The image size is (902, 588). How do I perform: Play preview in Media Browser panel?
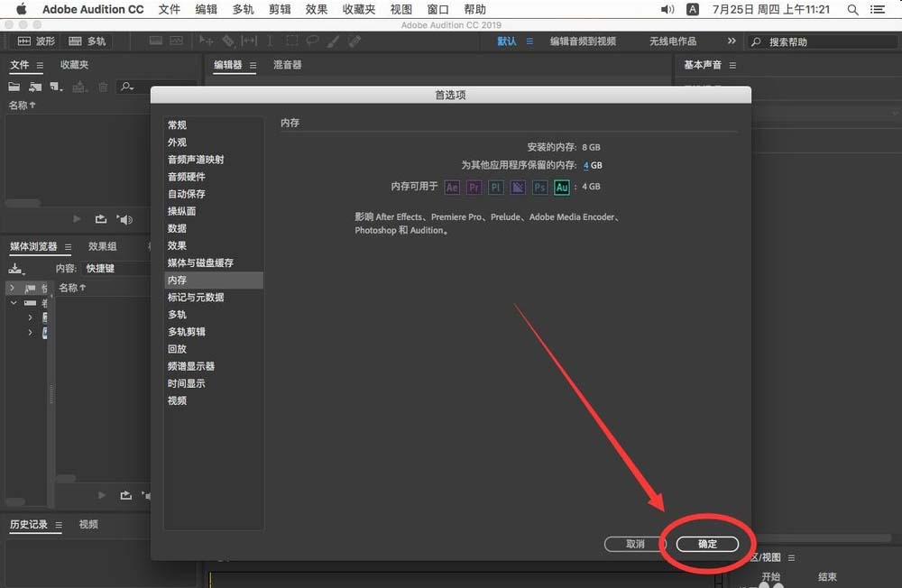click(102, 495)
